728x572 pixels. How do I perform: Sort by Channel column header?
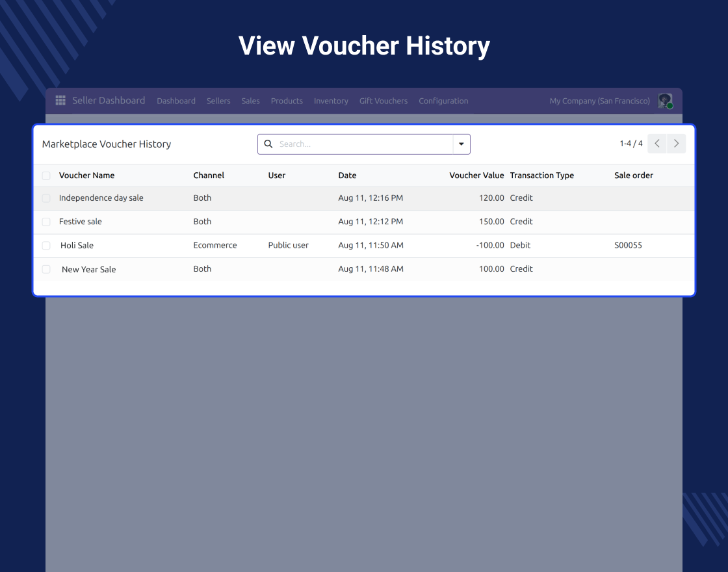point(209,175)
